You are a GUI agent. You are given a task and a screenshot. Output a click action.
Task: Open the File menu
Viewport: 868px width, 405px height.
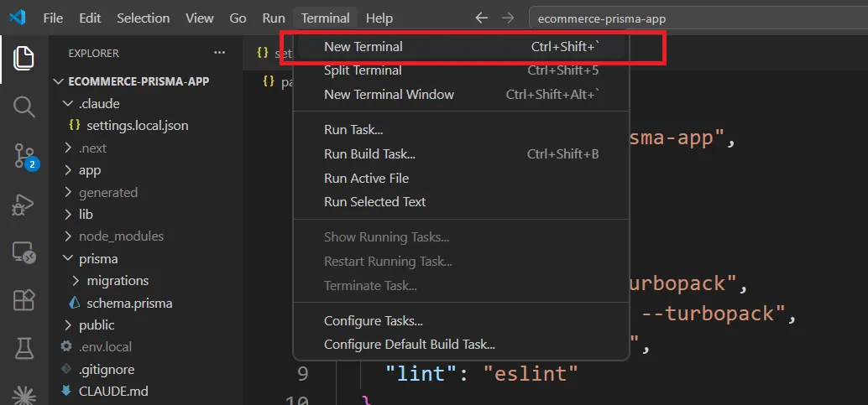[x=53, y=18]
